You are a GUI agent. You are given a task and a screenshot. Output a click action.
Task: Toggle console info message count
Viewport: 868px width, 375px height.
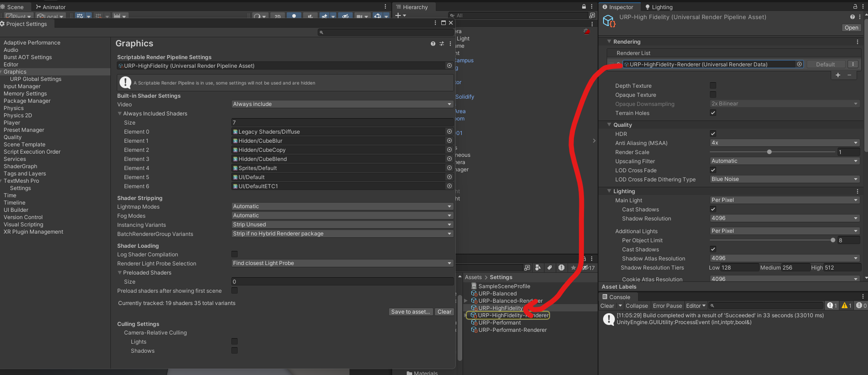(832, 306)
